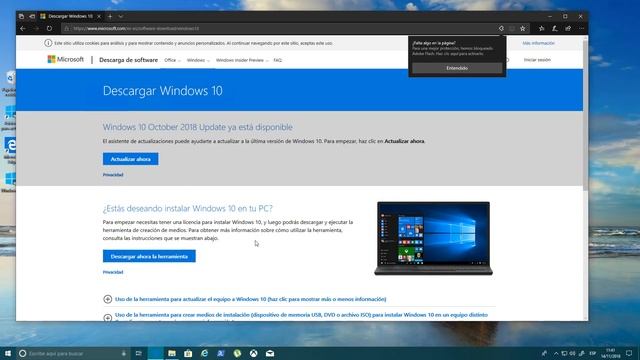
Task: Click the cookie notice info icon
Action: click(48, 43)
